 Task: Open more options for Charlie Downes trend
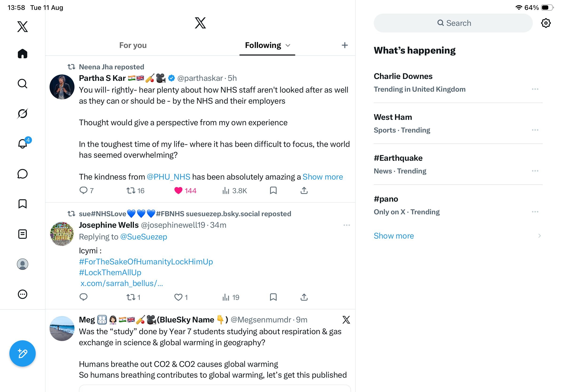tap(535, 89)
